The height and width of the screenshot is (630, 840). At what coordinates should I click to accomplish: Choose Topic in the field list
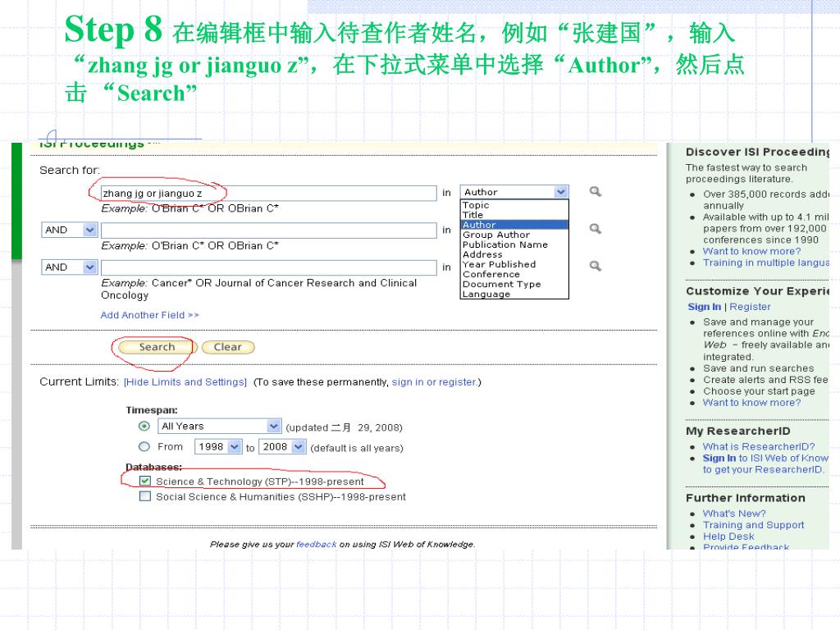click(514, 205)
